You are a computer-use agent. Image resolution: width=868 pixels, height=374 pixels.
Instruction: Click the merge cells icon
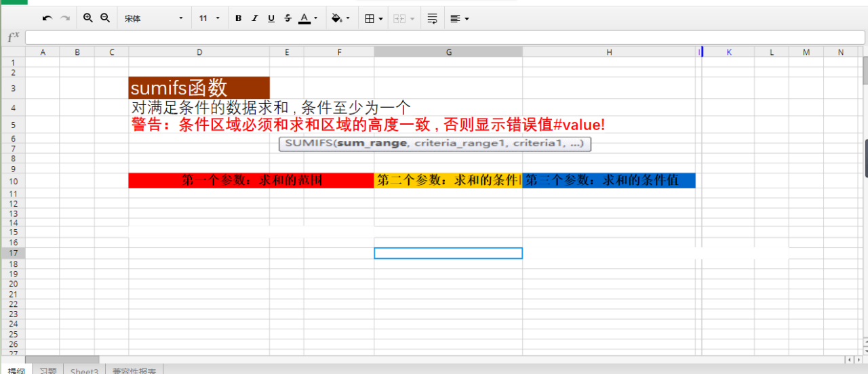(x=399, y=18)
